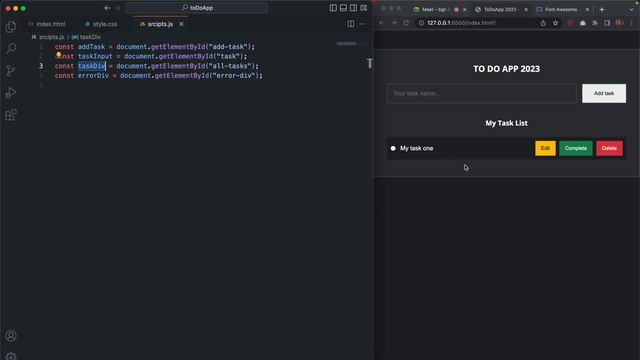Click the toDoApp command center search box
This screenshot has height=360, width=640.
point(197,8)
